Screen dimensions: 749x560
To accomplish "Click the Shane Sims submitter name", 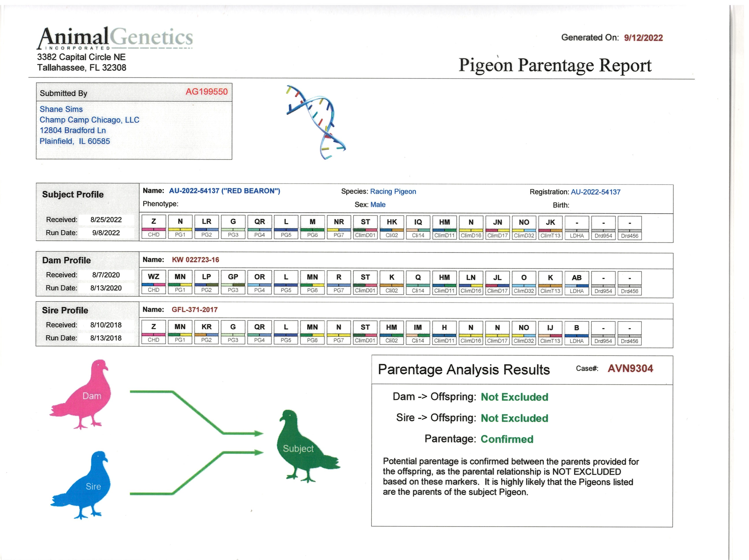I will tap(61, 109).
